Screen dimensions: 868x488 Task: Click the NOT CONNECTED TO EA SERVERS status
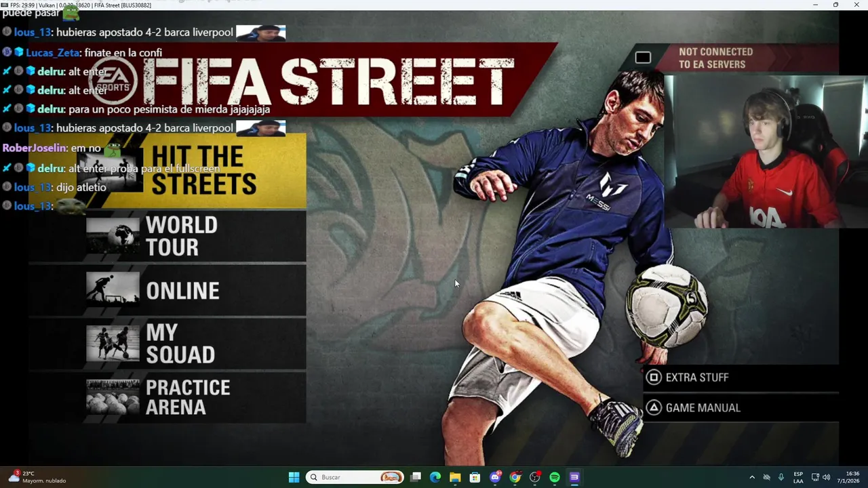point(715,58)
